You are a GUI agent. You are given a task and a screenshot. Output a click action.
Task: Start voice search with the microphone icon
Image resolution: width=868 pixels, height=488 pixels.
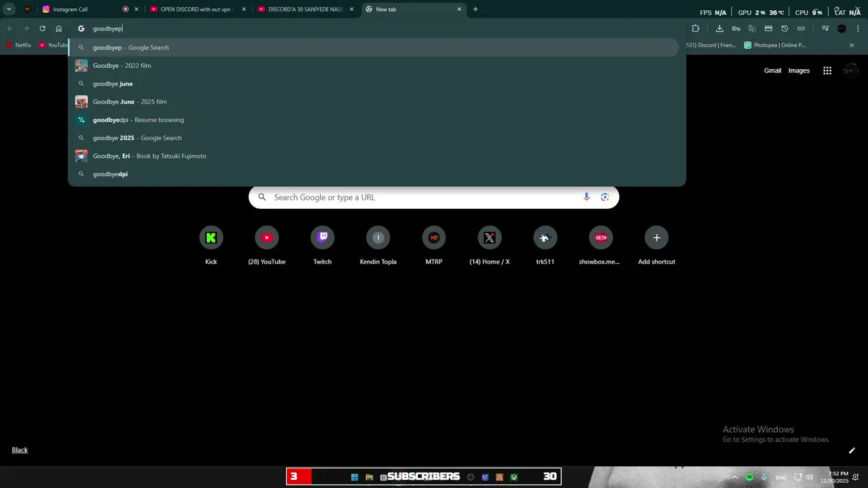pyautogui.click(x=587, y=197)
